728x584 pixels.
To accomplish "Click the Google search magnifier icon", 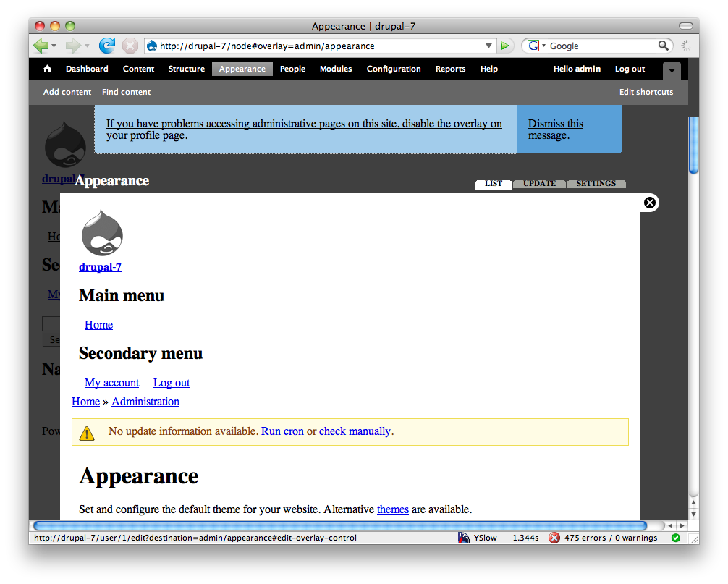I will point(664,45).
